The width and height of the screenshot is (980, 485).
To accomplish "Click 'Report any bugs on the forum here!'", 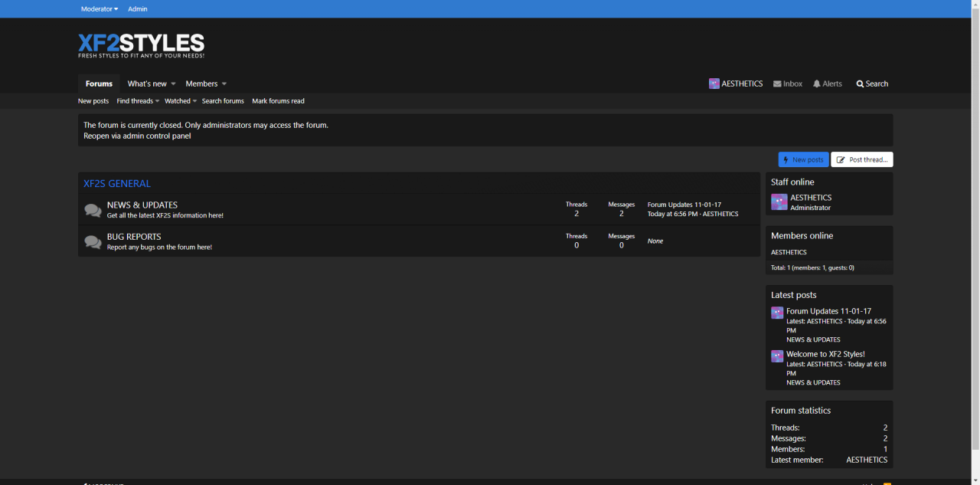I will tap(159, 247).
